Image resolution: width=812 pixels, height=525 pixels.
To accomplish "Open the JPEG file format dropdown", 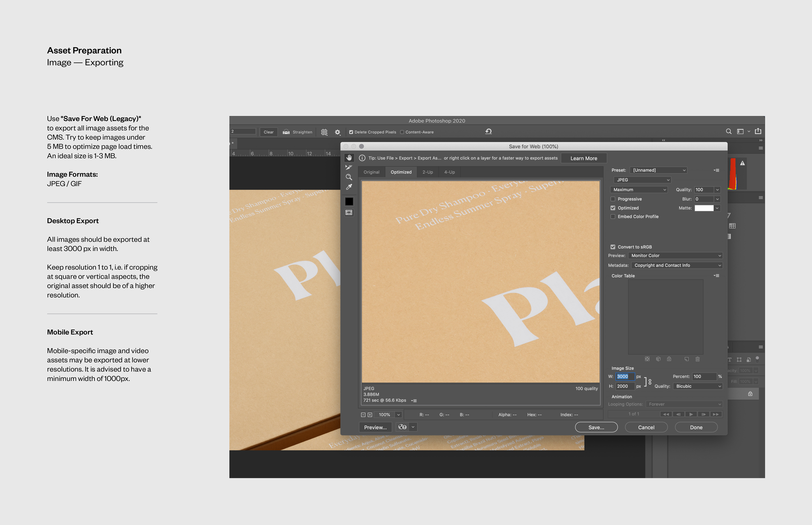I will click(642, 180).
